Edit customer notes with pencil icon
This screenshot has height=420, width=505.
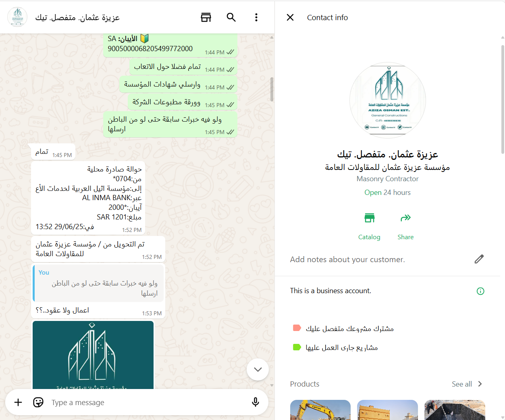(479, 259)
